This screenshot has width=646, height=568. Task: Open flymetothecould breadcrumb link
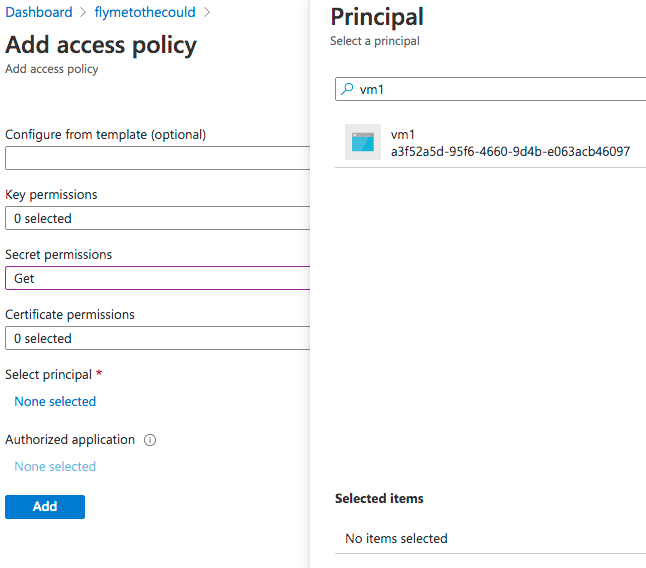point(145,13)
